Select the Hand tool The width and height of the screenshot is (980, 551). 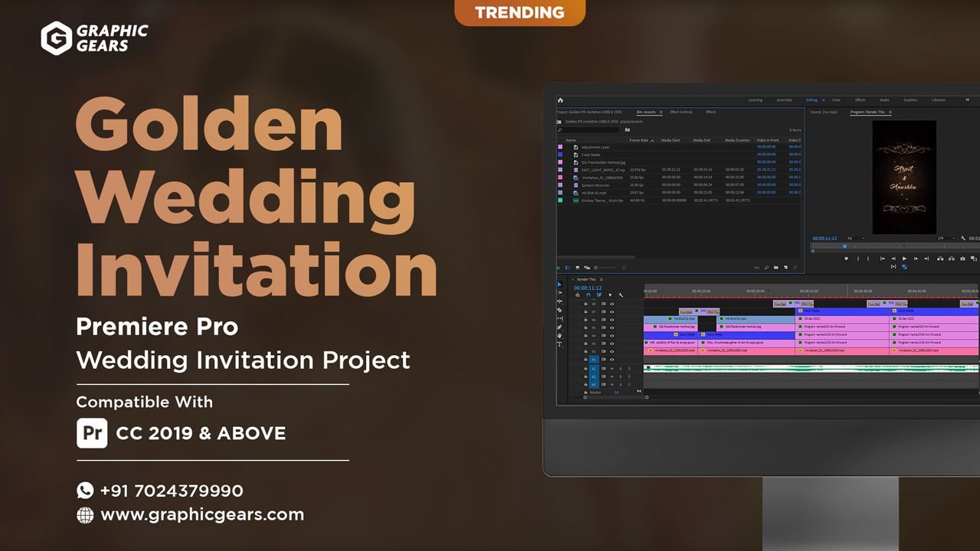tap(560, 336)
